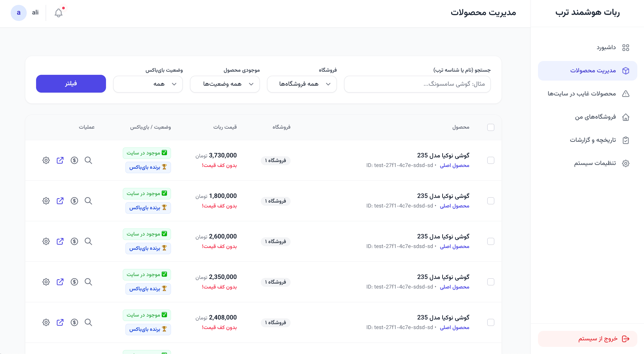Open external link icon in the 1,800,000 row
Screen dimensions: 644x354
pos(60,201)
